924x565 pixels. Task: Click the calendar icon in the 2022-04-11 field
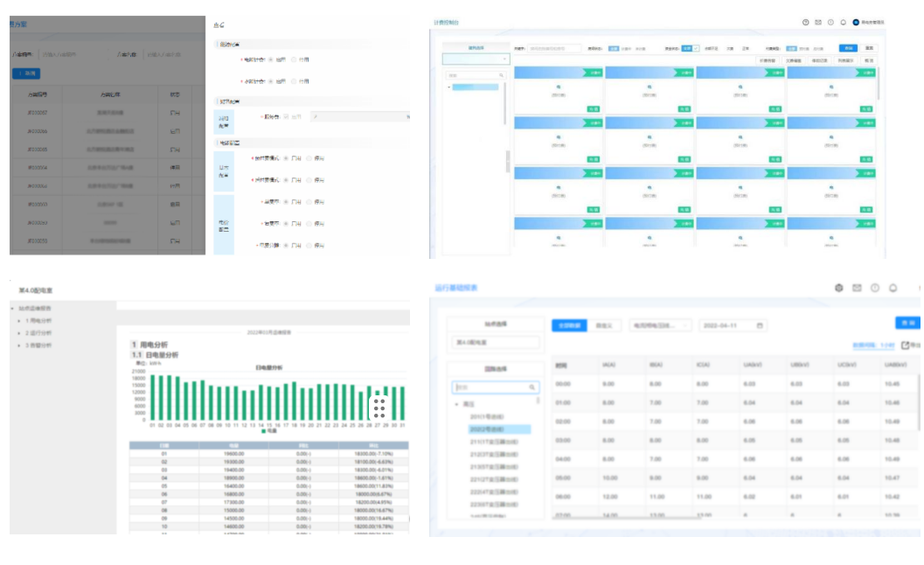(x=760, y=325)
